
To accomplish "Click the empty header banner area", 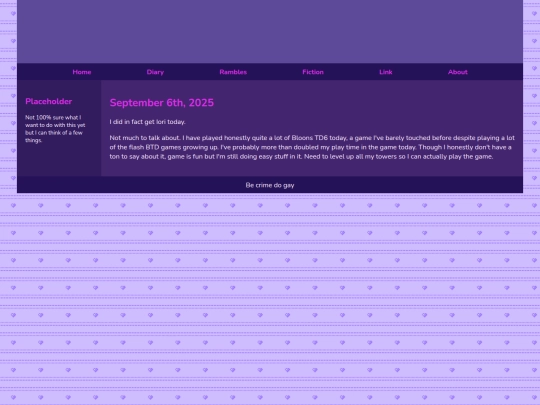I will pyautogui.click(x=270, y=31).
